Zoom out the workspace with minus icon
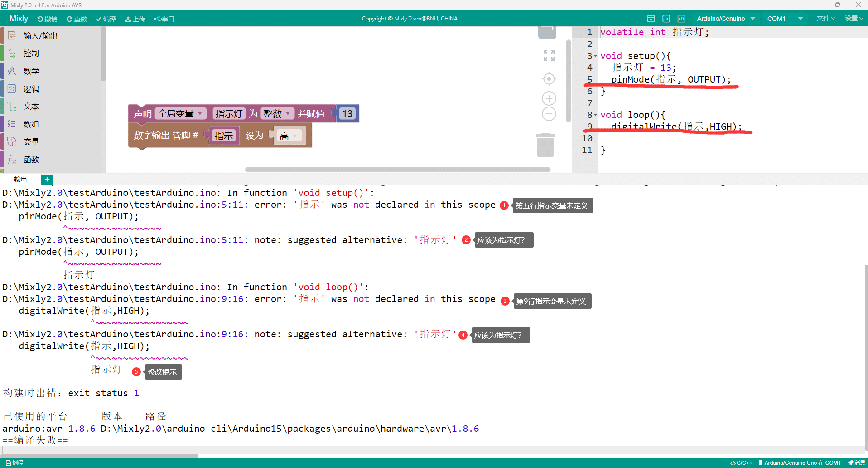Viewport: 868px width, 468px height. [x=549, y=114]
